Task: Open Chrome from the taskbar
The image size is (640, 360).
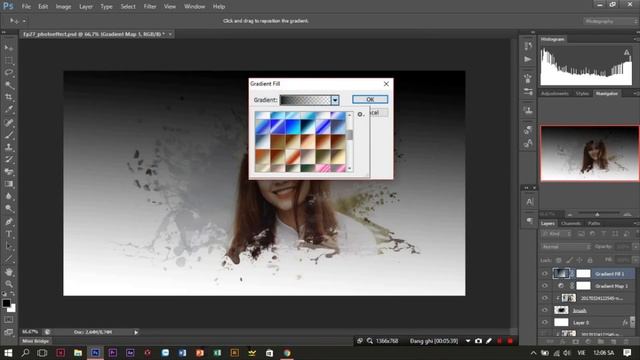Action: coord(287,353)
